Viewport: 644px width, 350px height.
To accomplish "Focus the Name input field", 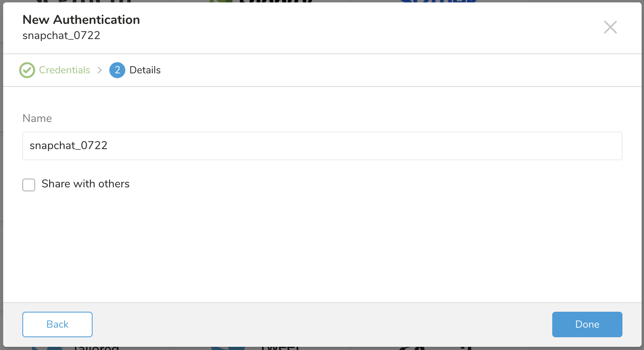I will point(322,146).
